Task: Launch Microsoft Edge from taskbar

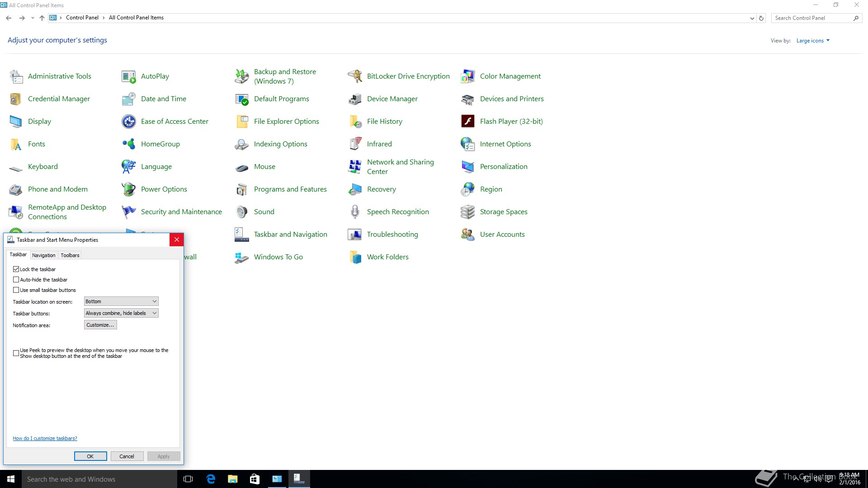Action: click(211, 479)
